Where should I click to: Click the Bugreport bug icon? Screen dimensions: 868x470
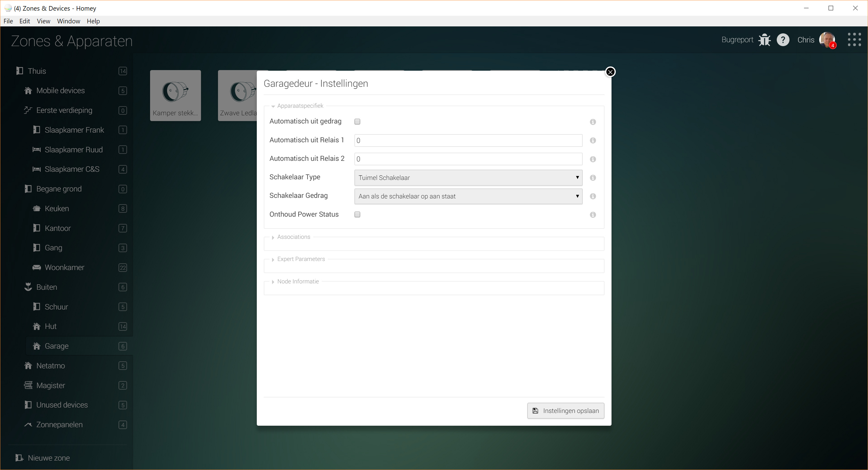764,40
